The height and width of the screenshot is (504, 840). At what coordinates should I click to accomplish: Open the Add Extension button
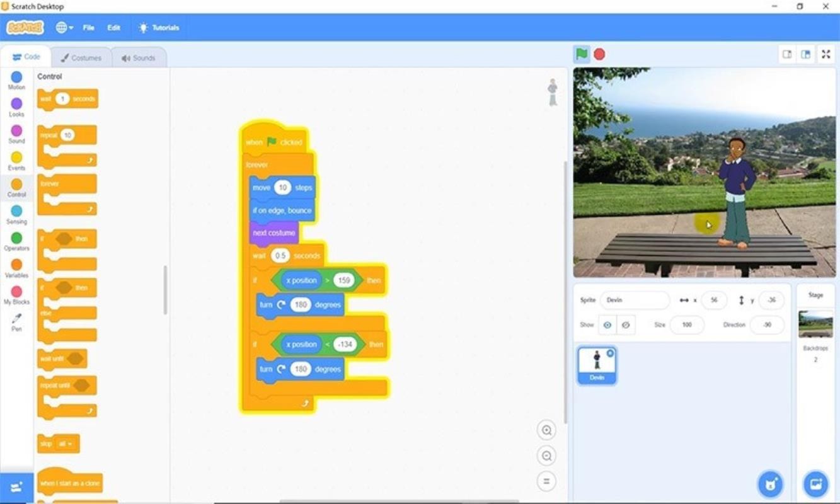tap(16, 488)
